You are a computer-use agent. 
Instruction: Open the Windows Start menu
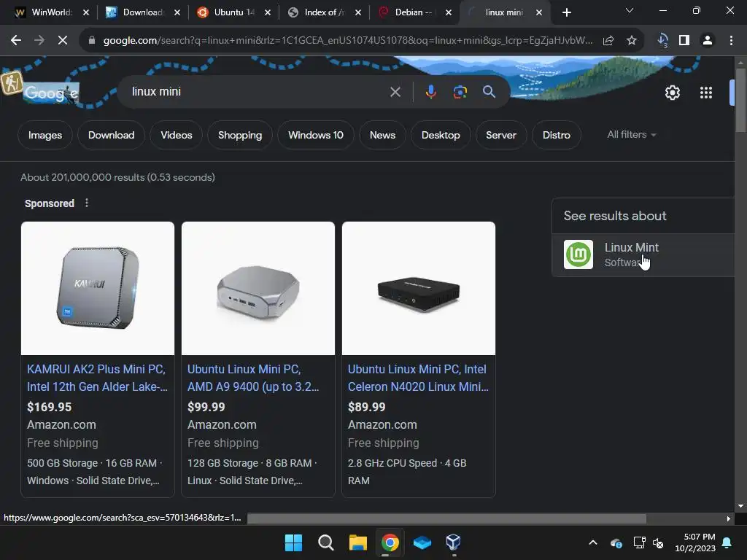pyautogui.click(x=293, y=542)
